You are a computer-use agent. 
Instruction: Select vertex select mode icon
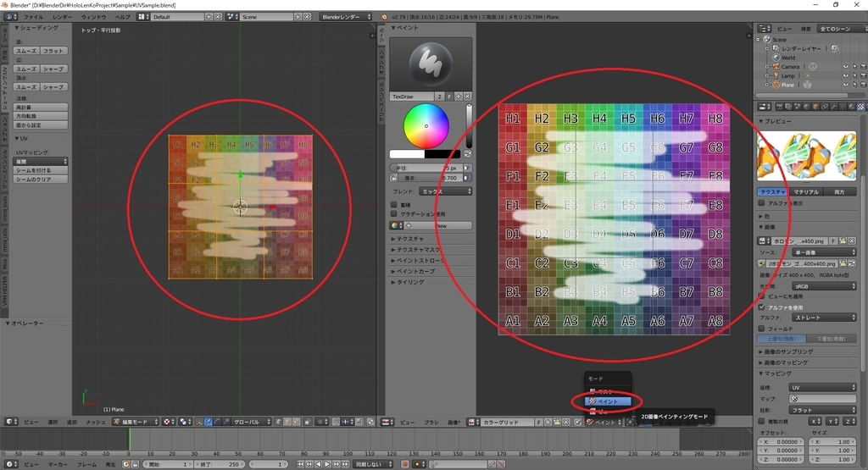point(278,422)
